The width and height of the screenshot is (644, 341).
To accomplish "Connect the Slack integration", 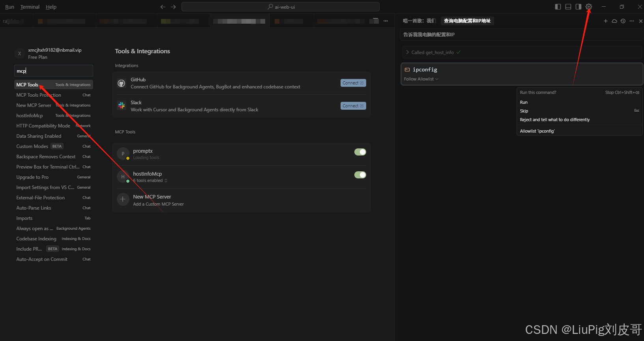I will [353, 106].
